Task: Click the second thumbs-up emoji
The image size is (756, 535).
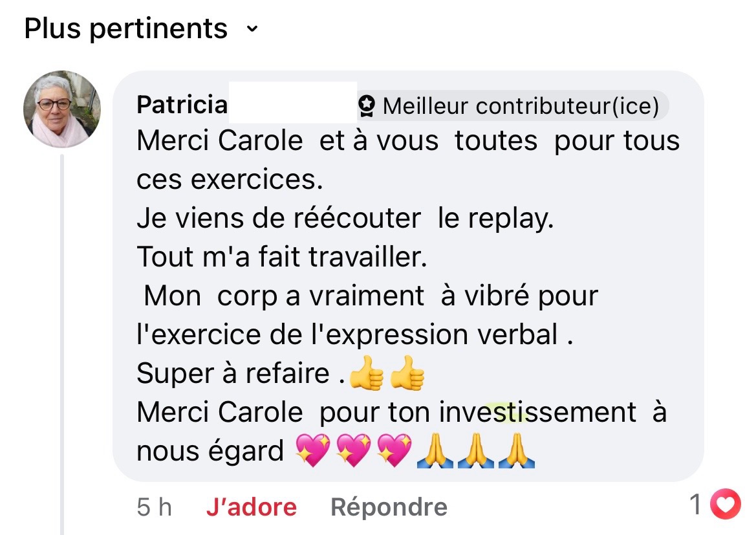Action: tap(407, 375)
